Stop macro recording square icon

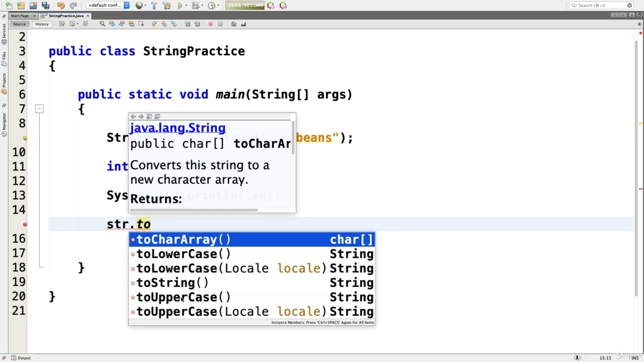pos(220,24)
